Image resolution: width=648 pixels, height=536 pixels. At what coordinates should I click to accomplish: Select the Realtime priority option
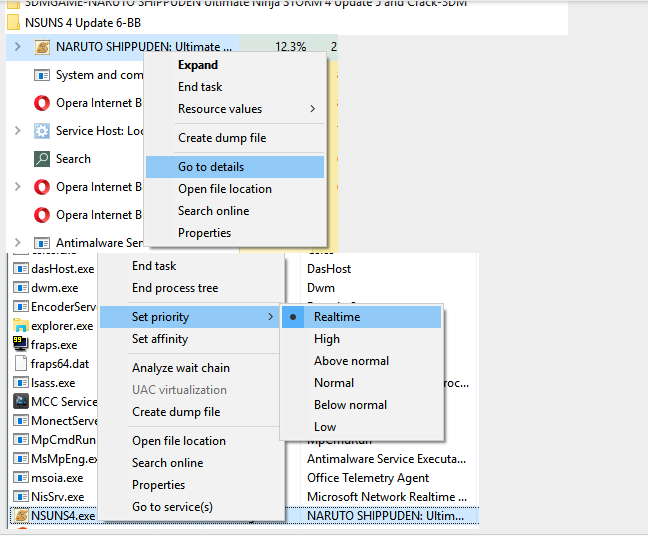point(361,317)
